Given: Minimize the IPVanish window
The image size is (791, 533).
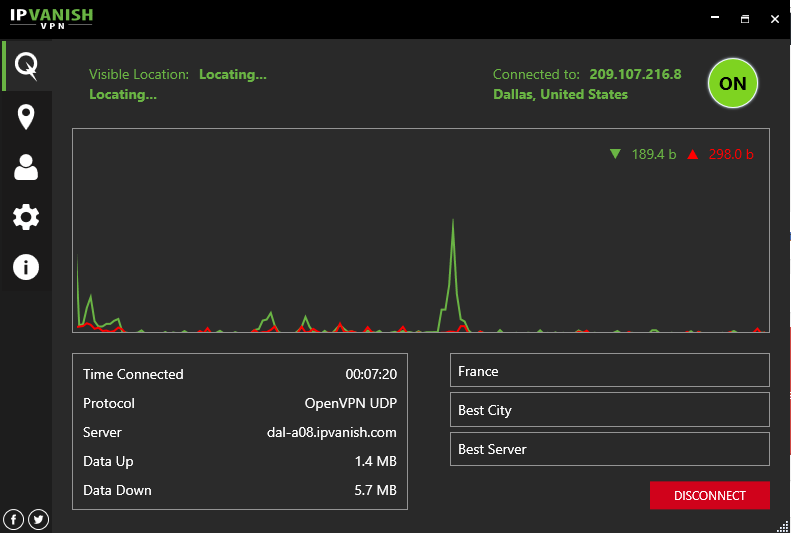Looking at the screenshot, I should click(x=715, y=18).
